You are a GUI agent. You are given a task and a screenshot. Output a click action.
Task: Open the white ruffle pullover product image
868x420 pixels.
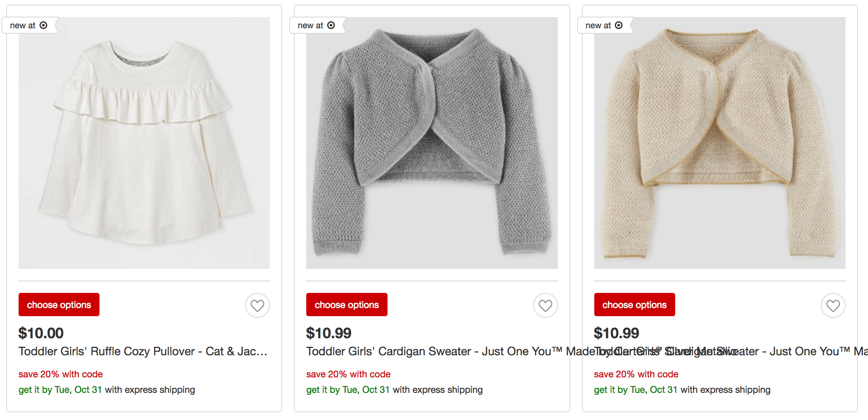click(x=144, y=143)
